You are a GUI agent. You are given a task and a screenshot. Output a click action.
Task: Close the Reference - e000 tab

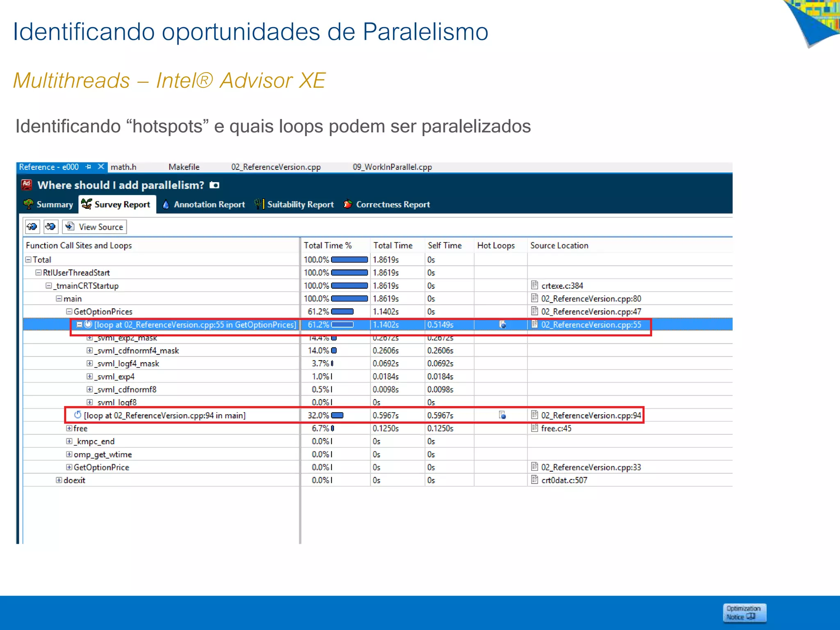click(x=100, y=167)
